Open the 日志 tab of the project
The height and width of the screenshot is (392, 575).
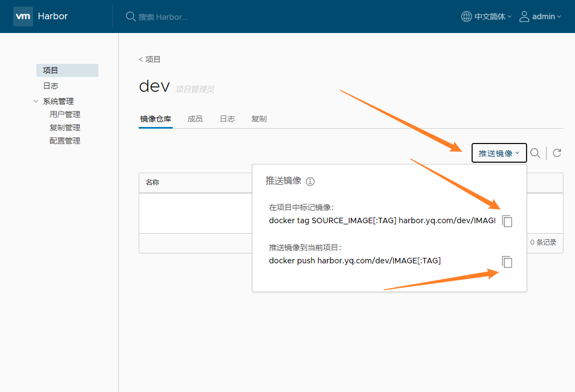(x=227, y=119)
